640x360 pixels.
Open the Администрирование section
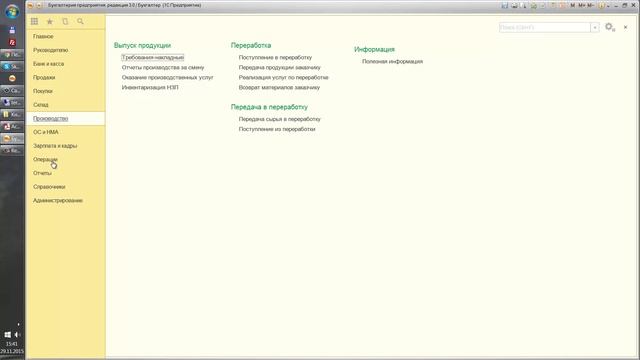click(x=58, y=200)
